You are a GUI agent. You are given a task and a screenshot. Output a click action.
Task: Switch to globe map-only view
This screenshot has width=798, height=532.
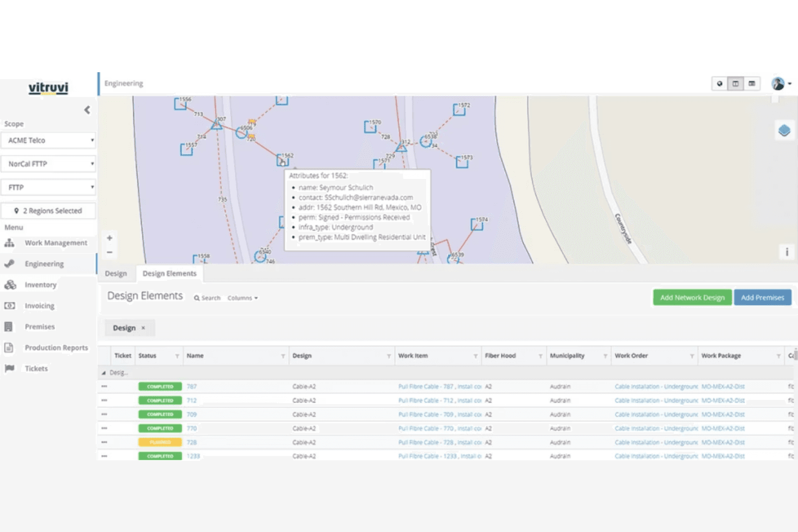[x=719, y=84]
